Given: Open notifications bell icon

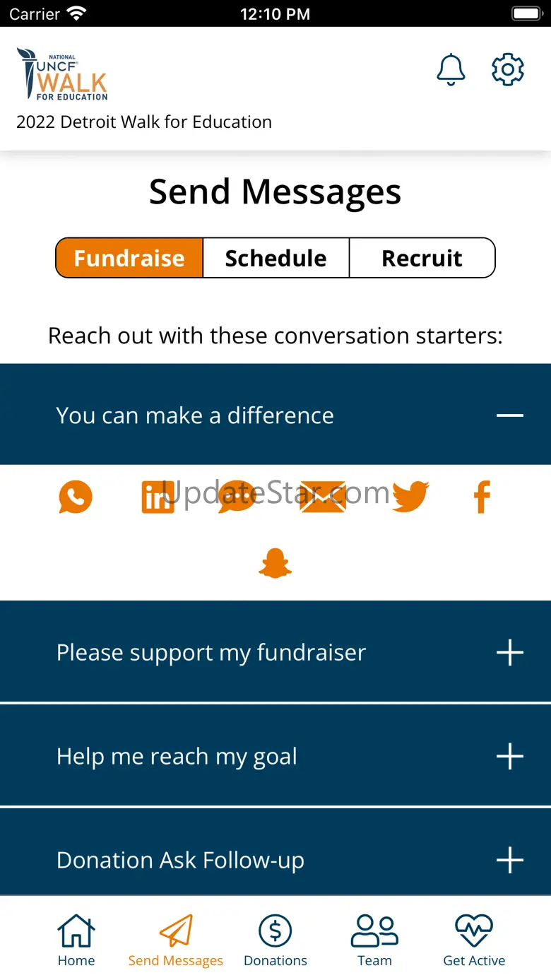Looking at the screenshot, I should 451,70.
